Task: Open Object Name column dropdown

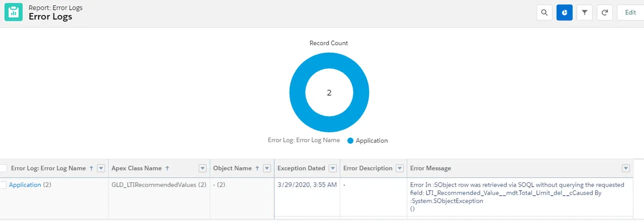Action: click(x=267, y=168)
